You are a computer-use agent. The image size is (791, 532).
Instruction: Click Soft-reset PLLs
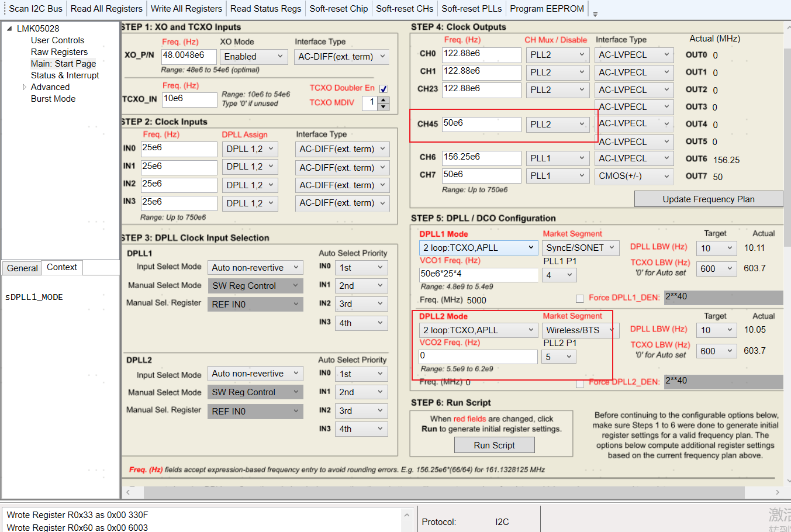[x=472, y=9]
